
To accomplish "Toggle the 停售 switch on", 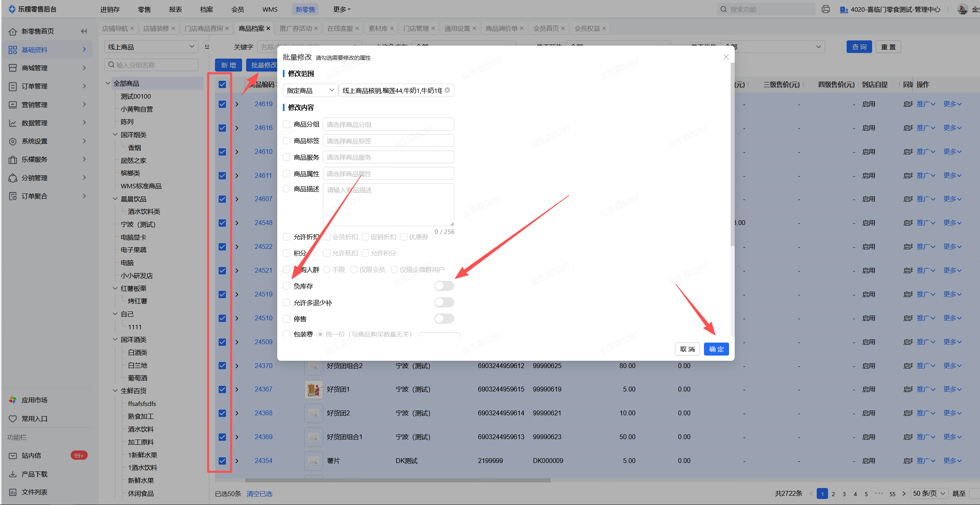I will [x=444, y=319].
